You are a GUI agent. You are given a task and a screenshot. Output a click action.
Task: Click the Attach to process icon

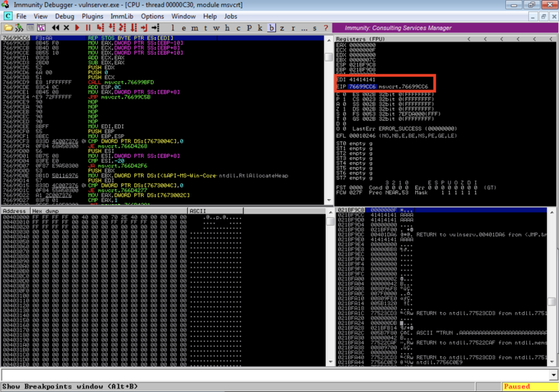tap(20, 28)
